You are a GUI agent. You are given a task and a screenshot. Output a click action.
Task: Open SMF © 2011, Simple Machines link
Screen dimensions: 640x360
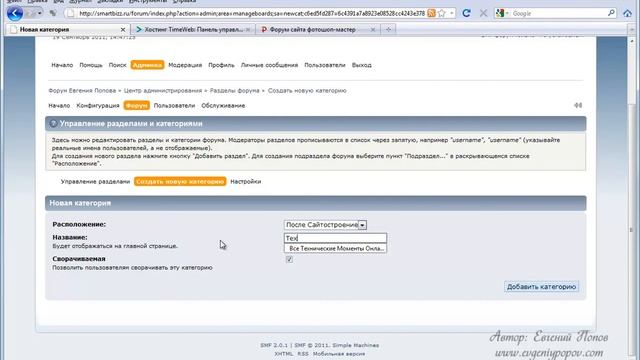point(337,345)
